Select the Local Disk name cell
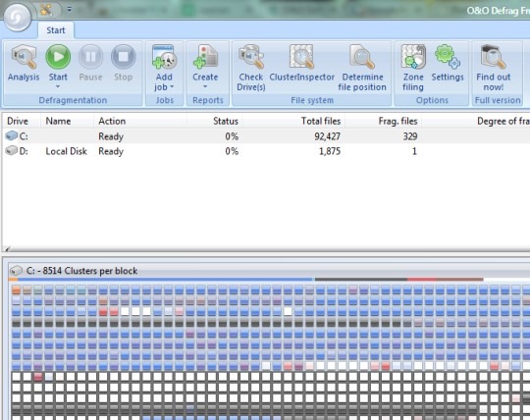The image size is (530, 420). coord(67,151)
